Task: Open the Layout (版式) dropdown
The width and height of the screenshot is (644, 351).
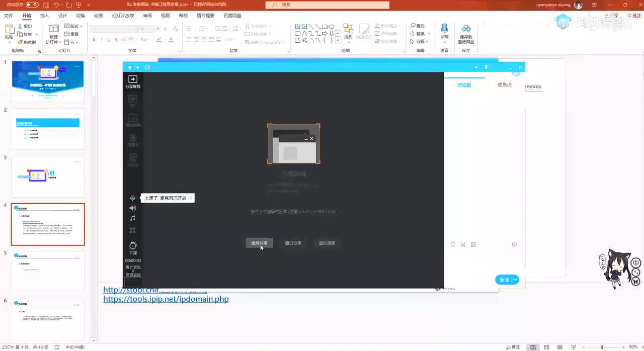Action: pos(73,26)
